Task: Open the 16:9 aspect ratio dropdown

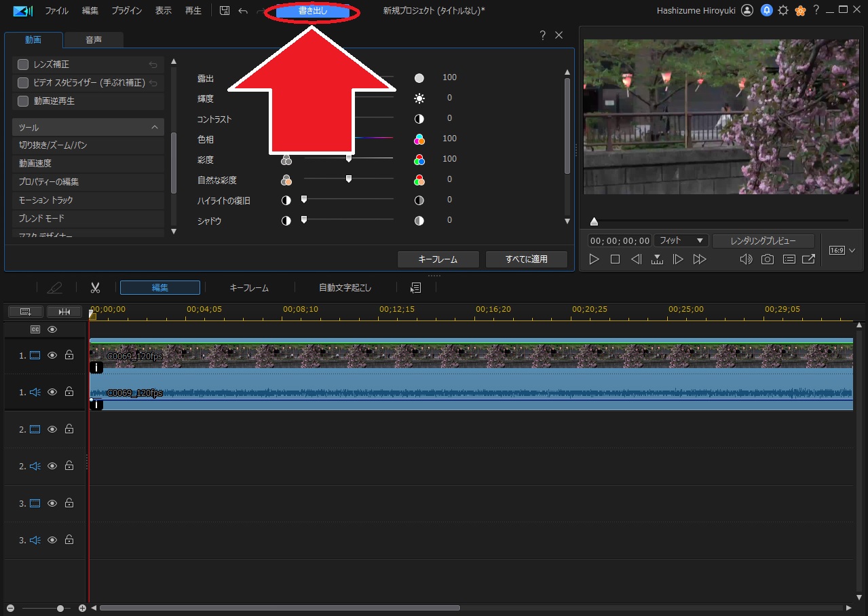Action: [x=842, y=251]
